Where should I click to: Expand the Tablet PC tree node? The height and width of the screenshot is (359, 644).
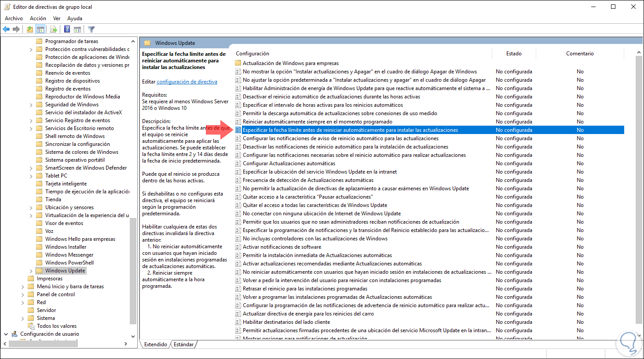[x=31, y=176]
